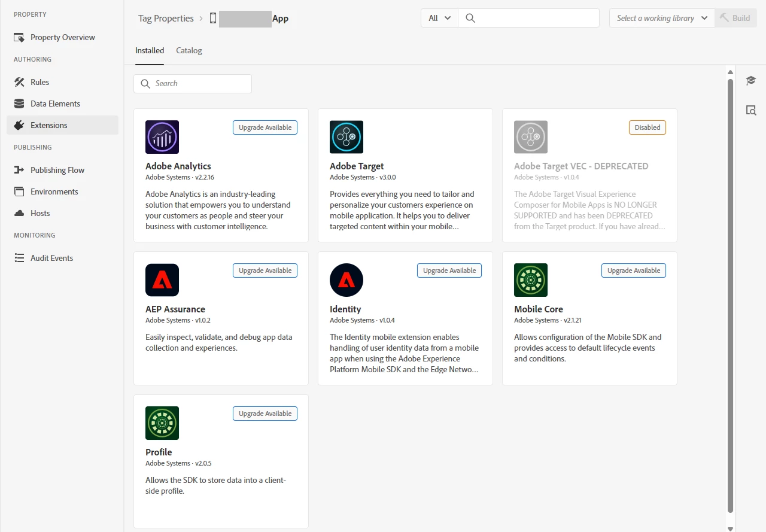The height and width of the screenshot is (532, 766).
Task: Click the Publishing Flow icon
Action: pos(19,170)
